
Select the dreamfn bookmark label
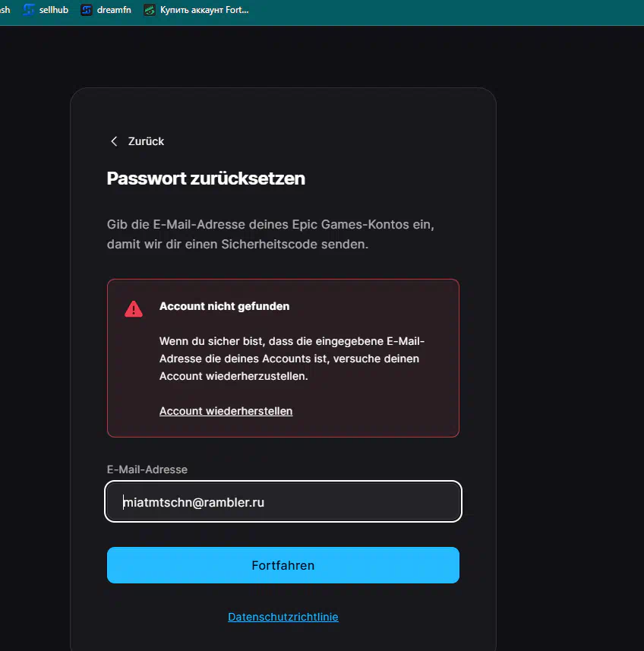(114, 10)
